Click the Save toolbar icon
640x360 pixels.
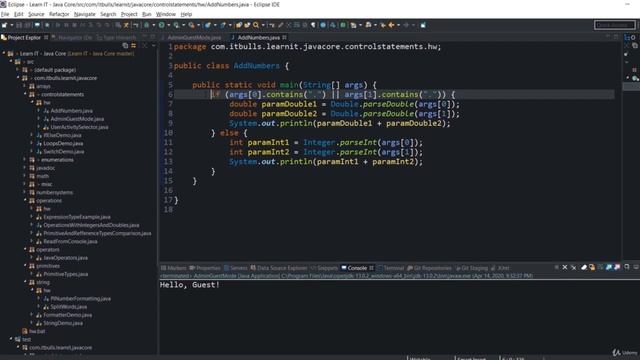(x=19, y=25)
